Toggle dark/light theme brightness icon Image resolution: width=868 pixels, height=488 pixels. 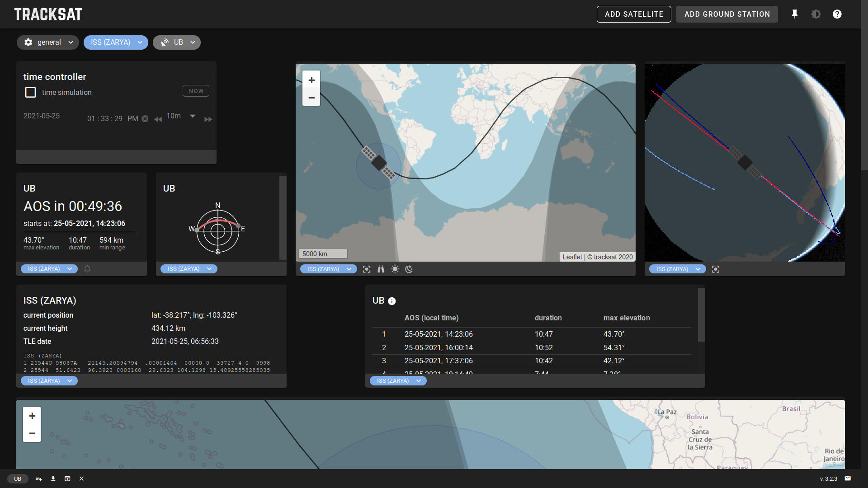point(816,14)
